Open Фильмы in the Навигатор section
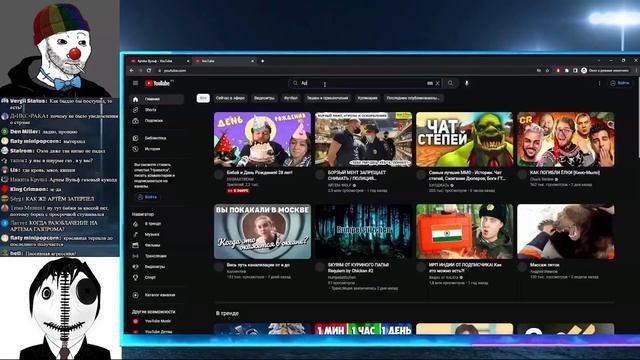The width and height of the screenshot is (640, 360). click(x=157, y=245)
